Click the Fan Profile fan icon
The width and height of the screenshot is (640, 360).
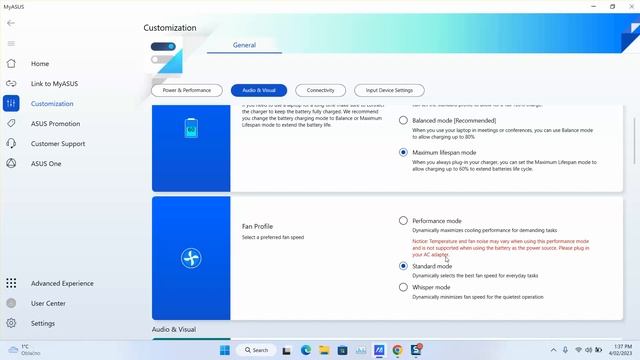coord(191,258)
